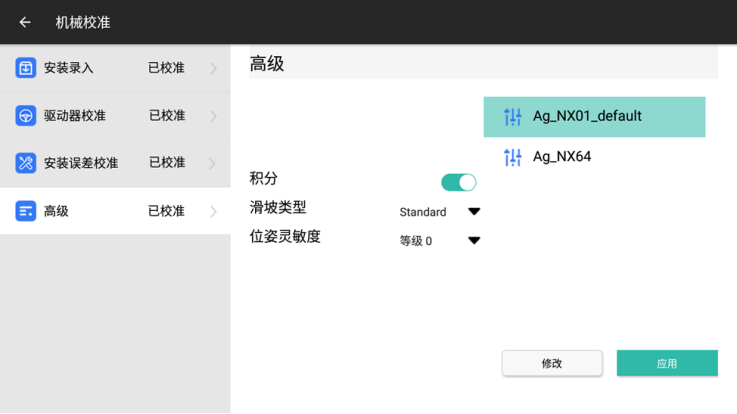Click the Ag_NX64 sliders icon
The image size is (737, 414).
click(513, 157)
